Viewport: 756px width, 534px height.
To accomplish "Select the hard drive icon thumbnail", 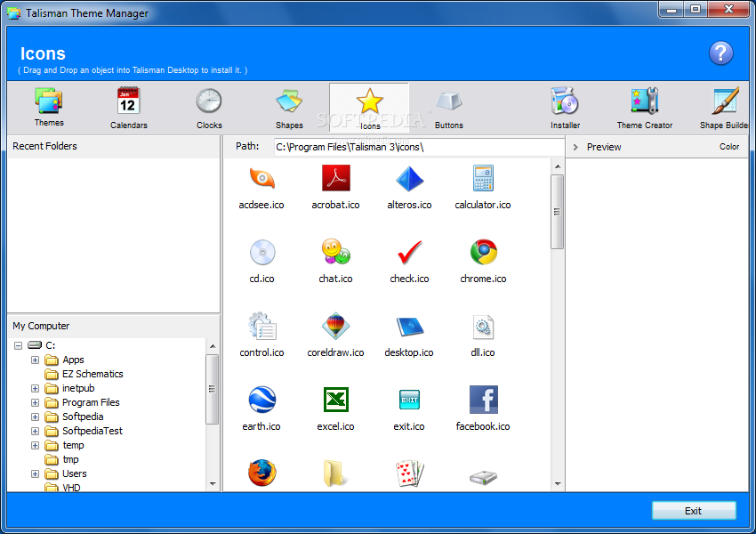I will coord(483,478).
